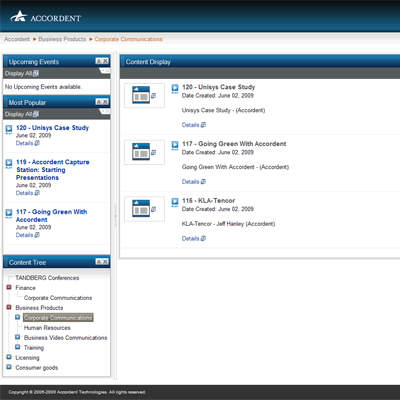
Task: Select the Human Resources tree item
Action: pyautogui.click(x=47, y=328)
